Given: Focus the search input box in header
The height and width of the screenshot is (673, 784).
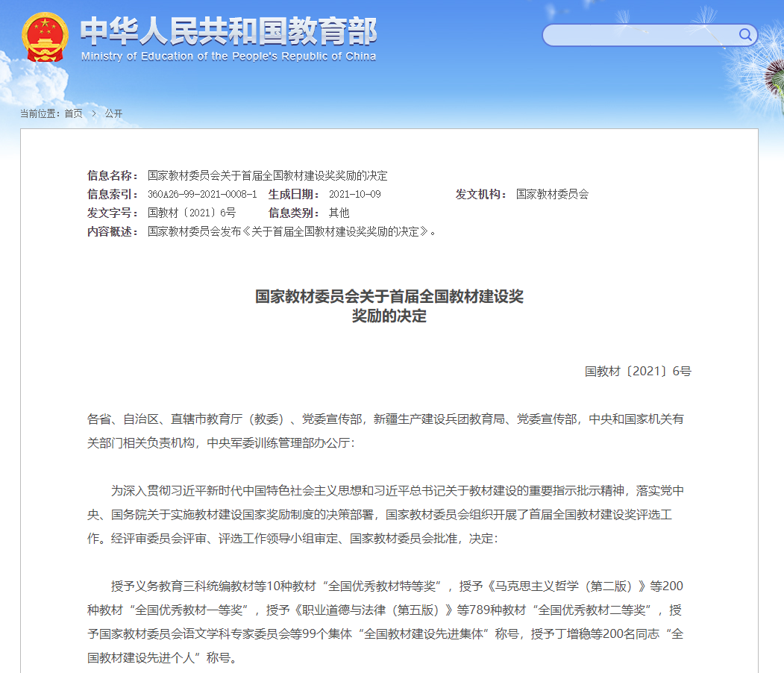Looking at the screenshot, I should 640,35.
